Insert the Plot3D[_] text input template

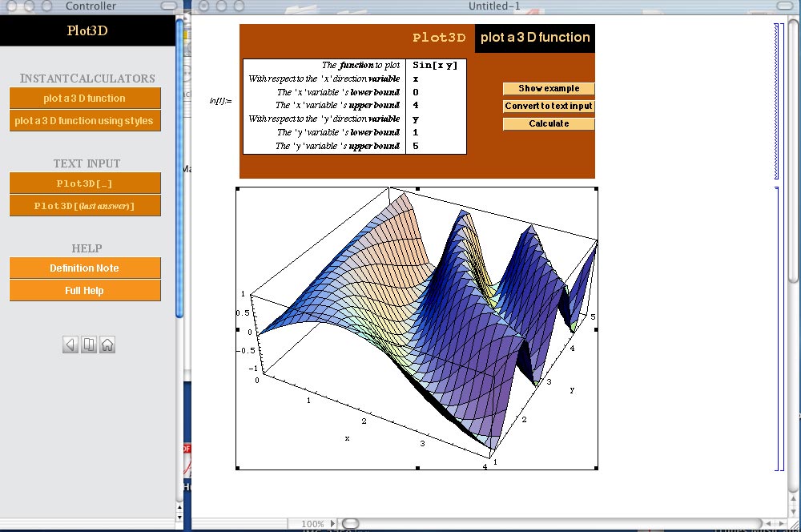point(84,183)
